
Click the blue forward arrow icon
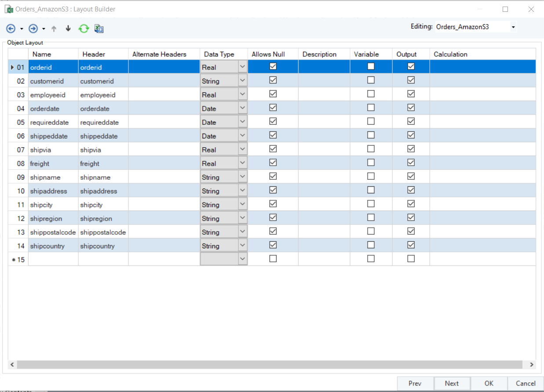(33, 29)
